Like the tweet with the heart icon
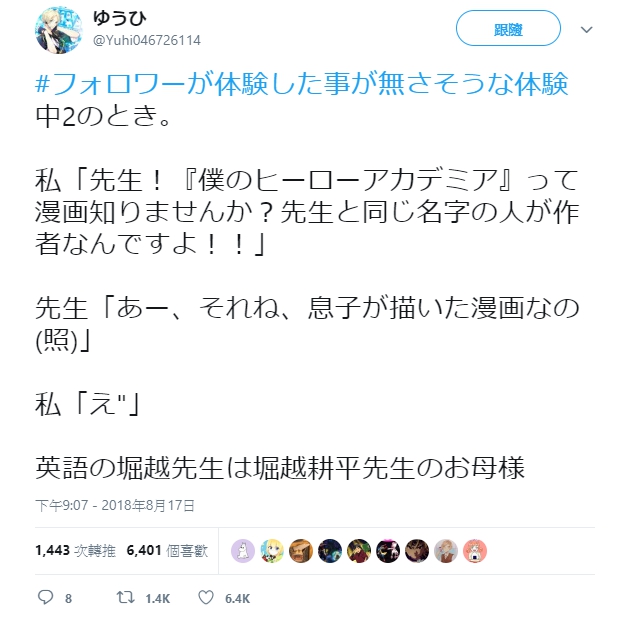The width and height of the screenshot is (628, 622). [x=206, y=597]
